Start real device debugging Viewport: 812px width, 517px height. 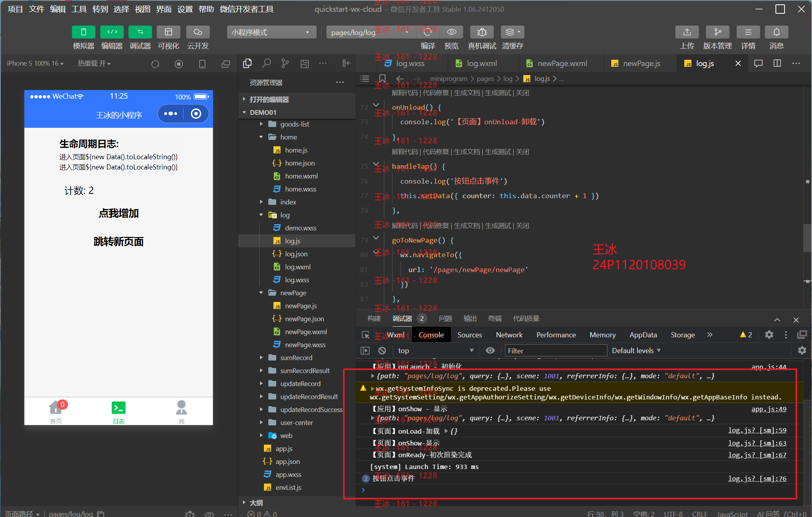[x=482, y=32]
